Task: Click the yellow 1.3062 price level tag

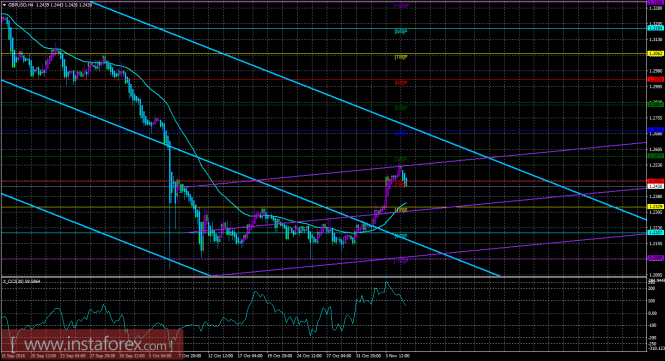Action: tap(656, 53)
